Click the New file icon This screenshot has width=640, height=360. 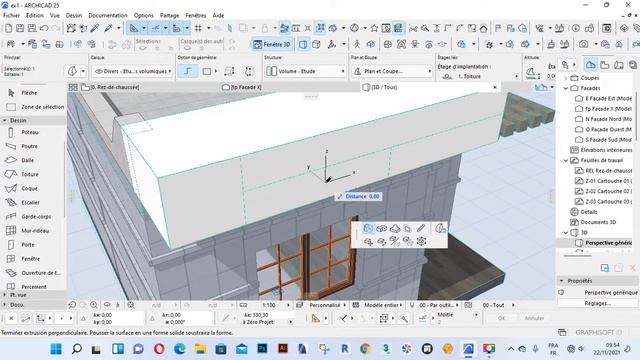coord(8,28)
